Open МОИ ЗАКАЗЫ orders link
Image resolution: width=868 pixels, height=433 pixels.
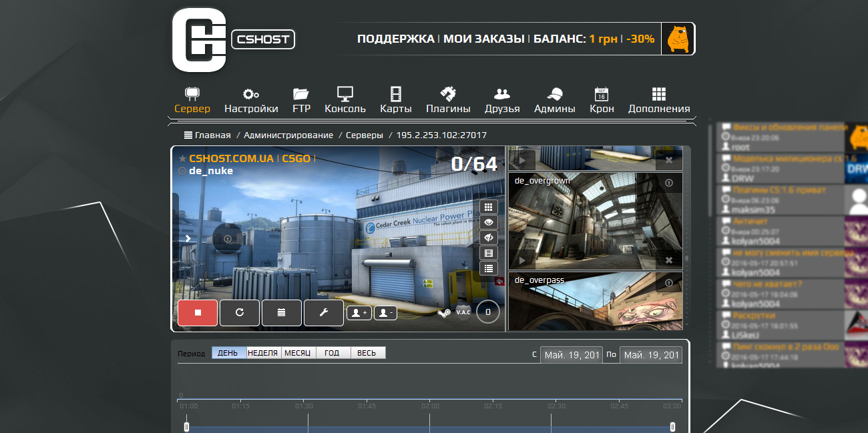click(483, 39)
